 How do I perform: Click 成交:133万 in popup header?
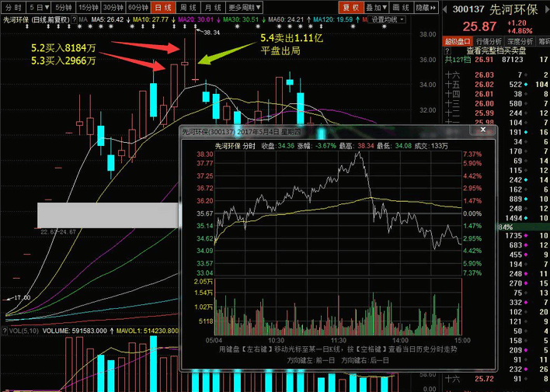point(431,146)
